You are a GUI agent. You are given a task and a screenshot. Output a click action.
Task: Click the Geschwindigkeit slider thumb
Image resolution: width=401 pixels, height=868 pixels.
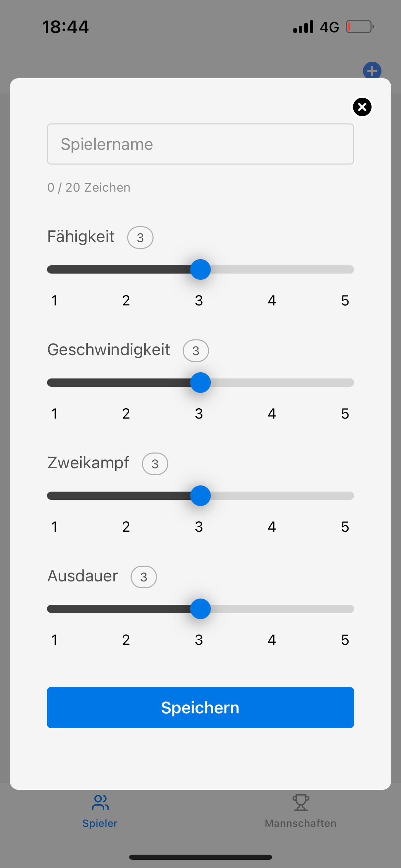click(200, 383)
